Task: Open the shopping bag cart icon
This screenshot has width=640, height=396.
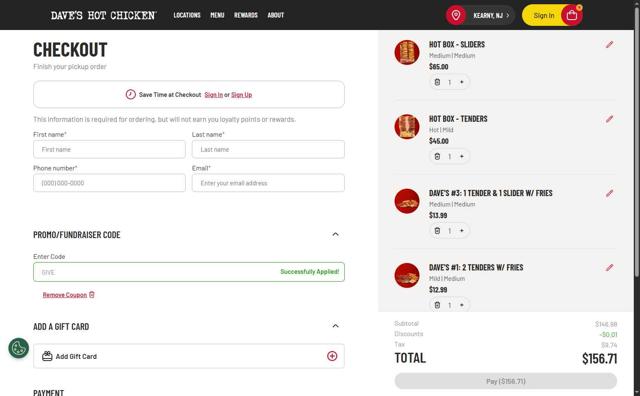Action: 572,16
